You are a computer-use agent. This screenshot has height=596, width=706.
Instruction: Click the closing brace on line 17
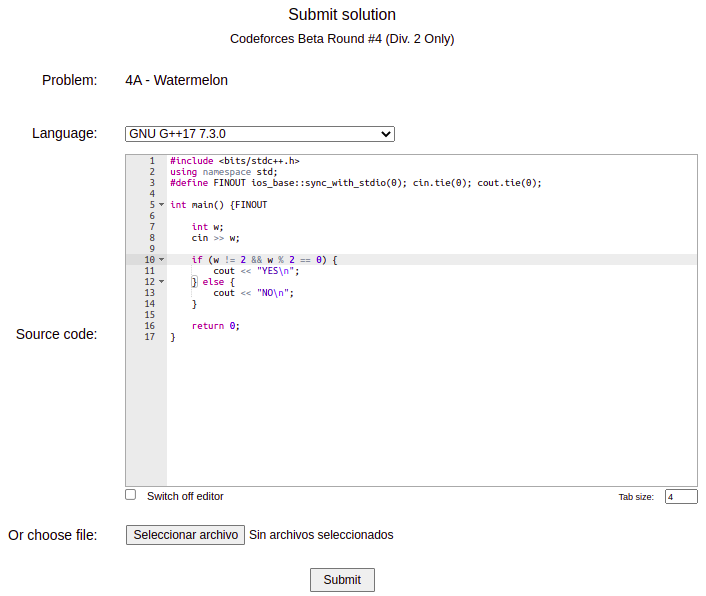(x=172, y=337)
